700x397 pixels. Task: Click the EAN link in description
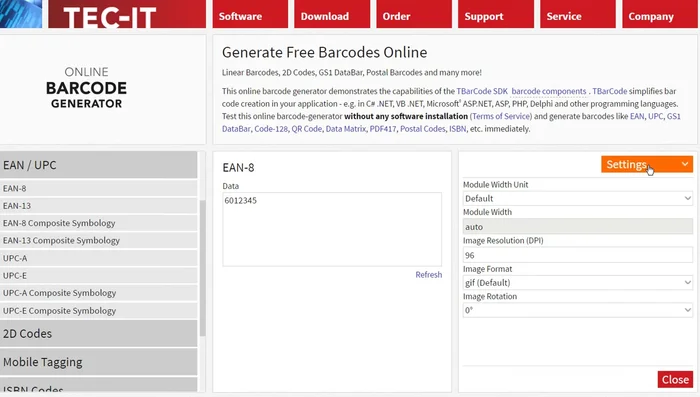pyautogui.click(x=637, y=116)
